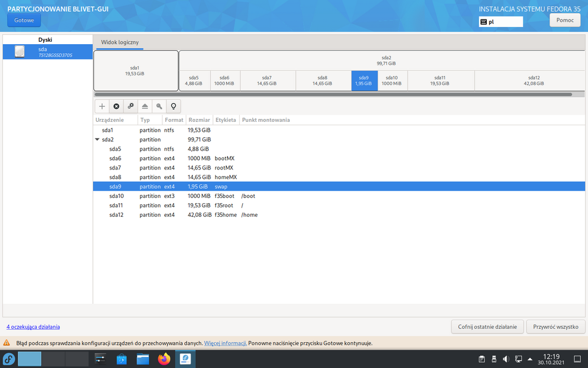The image size is (588, 368).
Task: Select sda1 row in device list
Action: [x=339, y=130]
